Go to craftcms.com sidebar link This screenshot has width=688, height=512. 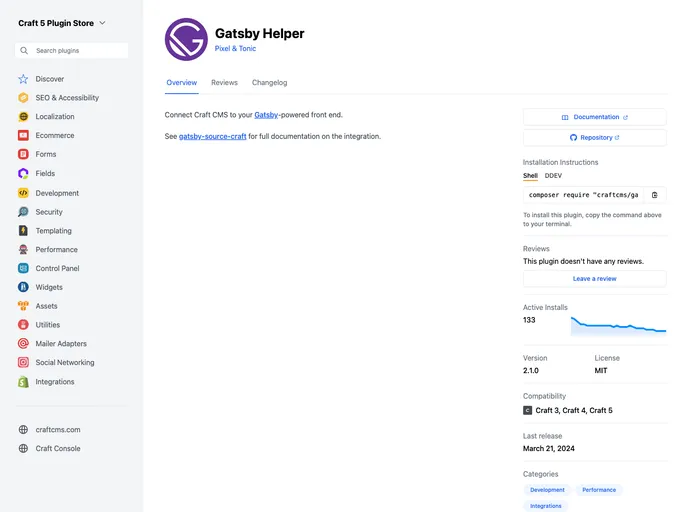pyautogui.click(x=58, y=430)
